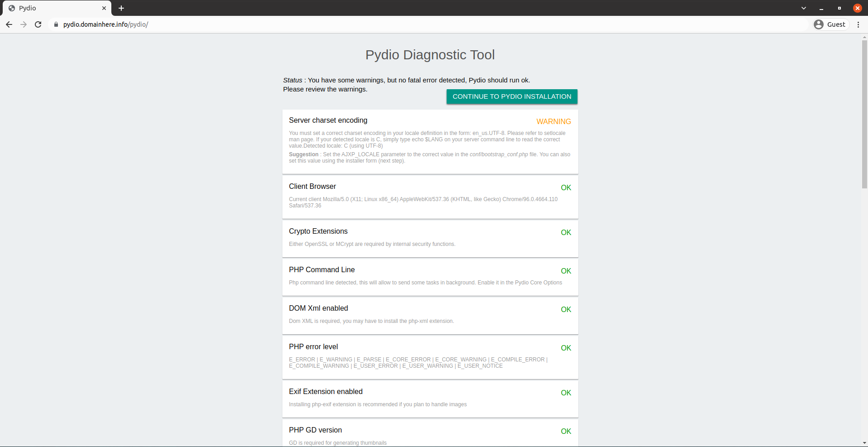Click the PHP error level heading

(x=313, y=346)
